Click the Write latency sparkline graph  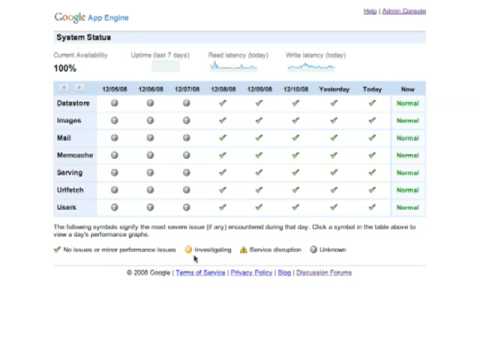coord(311,67)
